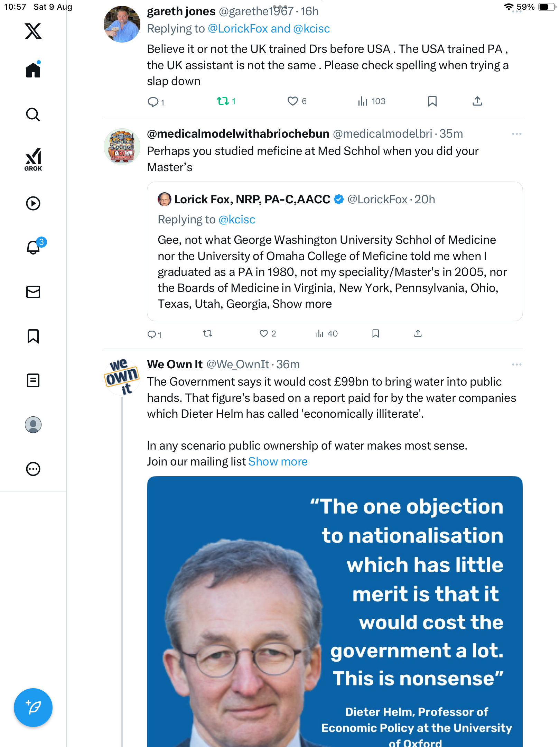Open the Dieter Helm quote image
560x747 pixels.
(x=335, y=611)
